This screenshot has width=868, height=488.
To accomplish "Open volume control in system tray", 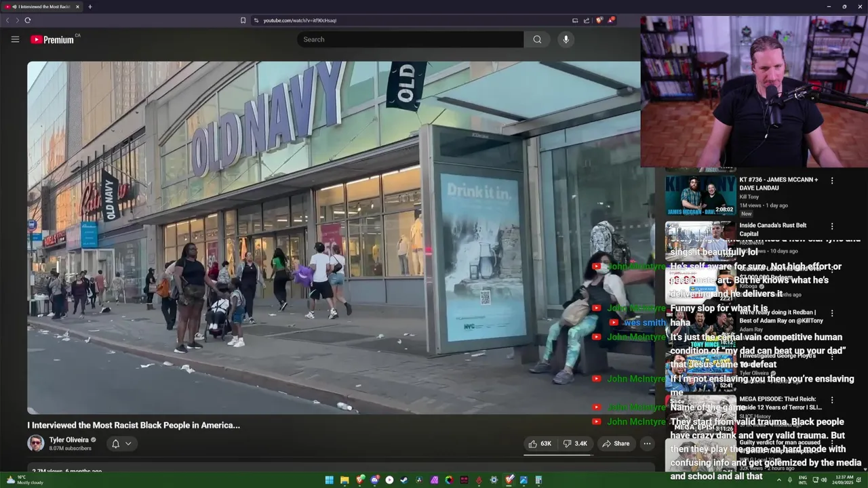I will pyautogui.click(x=824, y=480).
